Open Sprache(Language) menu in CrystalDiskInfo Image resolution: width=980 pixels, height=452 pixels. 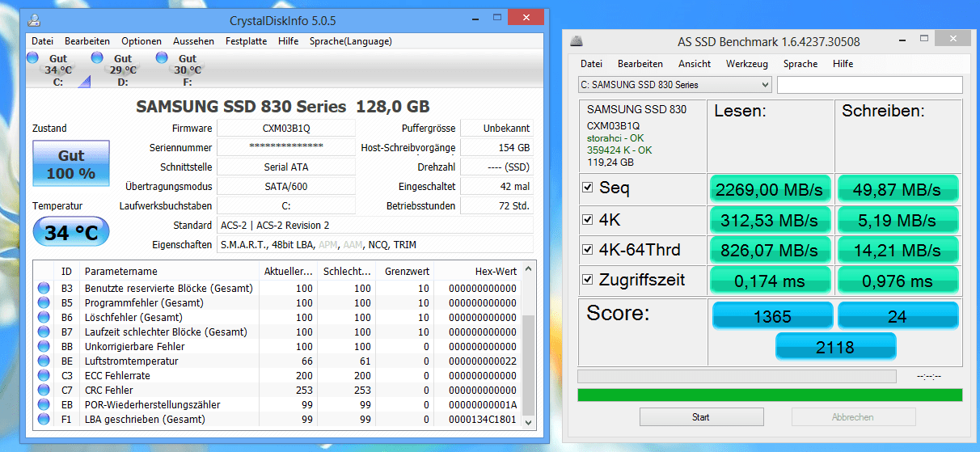pos(350,41)
